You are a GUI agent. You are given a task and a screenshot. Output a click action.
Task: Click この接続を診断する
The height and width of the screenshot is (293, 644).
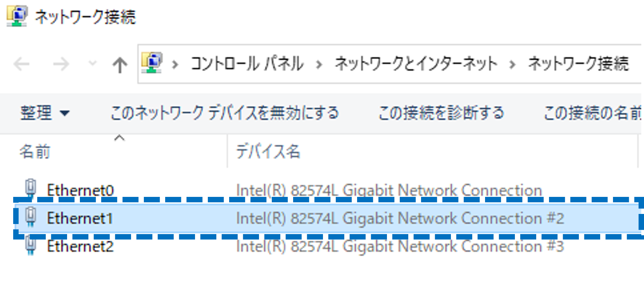(x=441, y=113)
